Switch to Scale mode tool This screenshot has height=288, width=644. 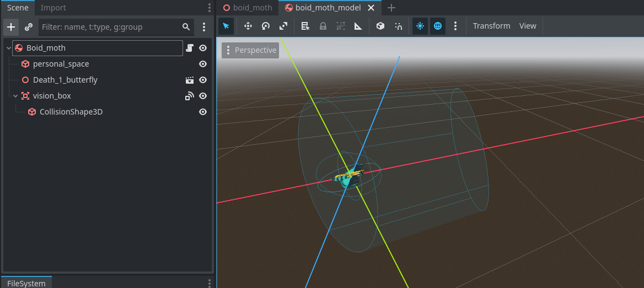pos(283,26)
